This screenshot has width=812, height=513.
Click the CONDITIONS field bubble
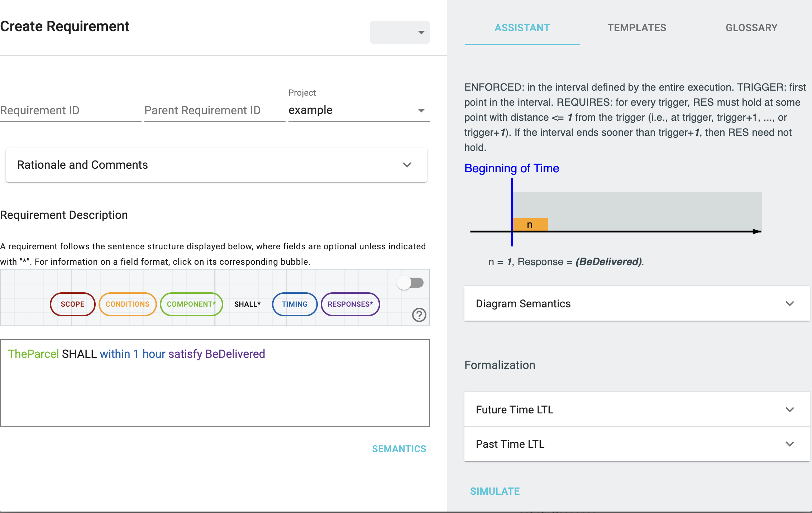pyautogui.click(x=128, y=304)
